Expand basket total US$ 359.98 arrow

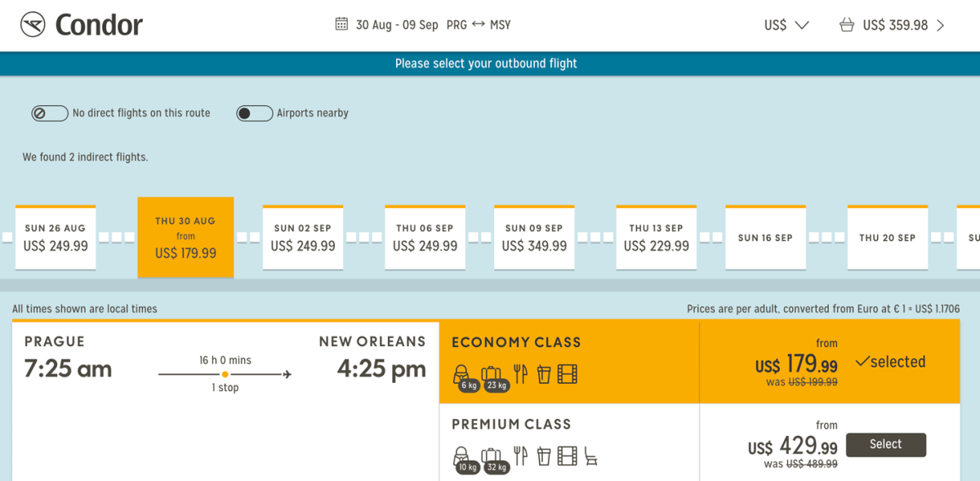point(941,25)
